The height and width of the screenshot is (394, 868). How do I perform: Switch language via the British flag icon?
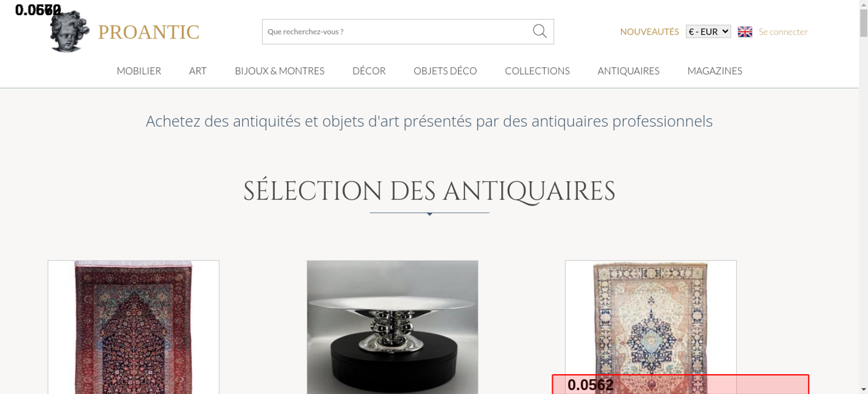745,32
